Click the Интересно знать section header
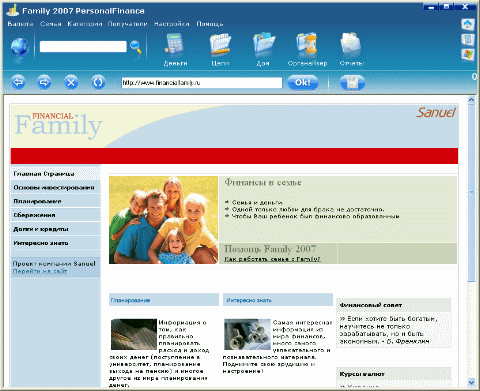Viewport: 480px width, 391px height. pyautogui.click(x=278, y=300)
